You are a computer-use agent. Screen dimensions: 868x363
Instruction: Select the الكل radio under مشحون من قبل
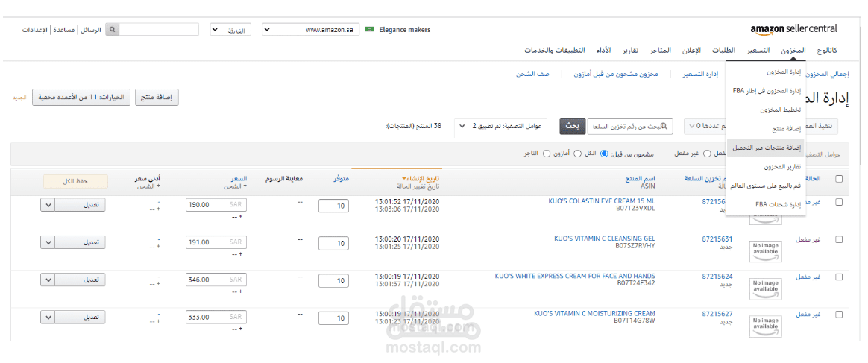605,154
